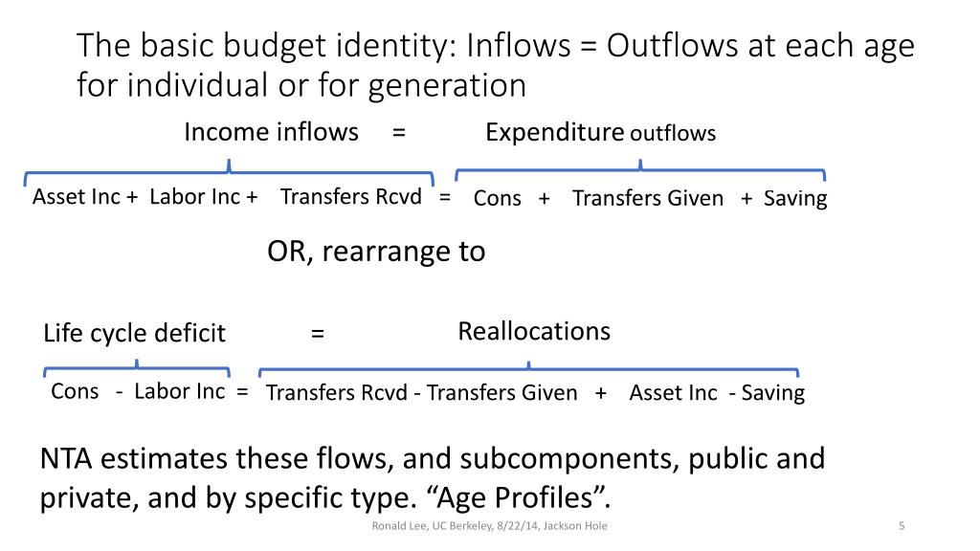Viewport: 980px width, 551px height.
Task: Select 'Transfers Given' in the outflows equation
Action: 648,198
